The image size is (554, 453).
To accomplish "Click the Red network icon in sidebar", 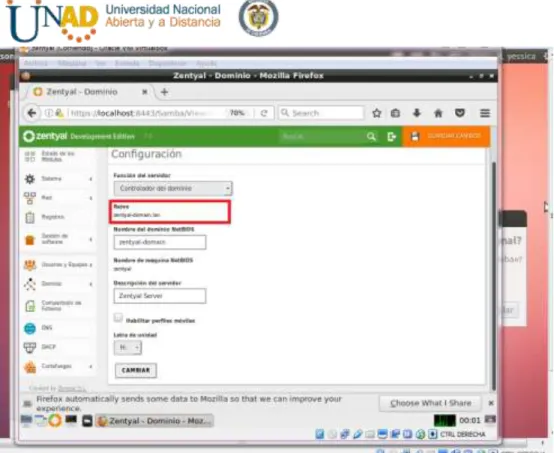I will click(30, 198).
